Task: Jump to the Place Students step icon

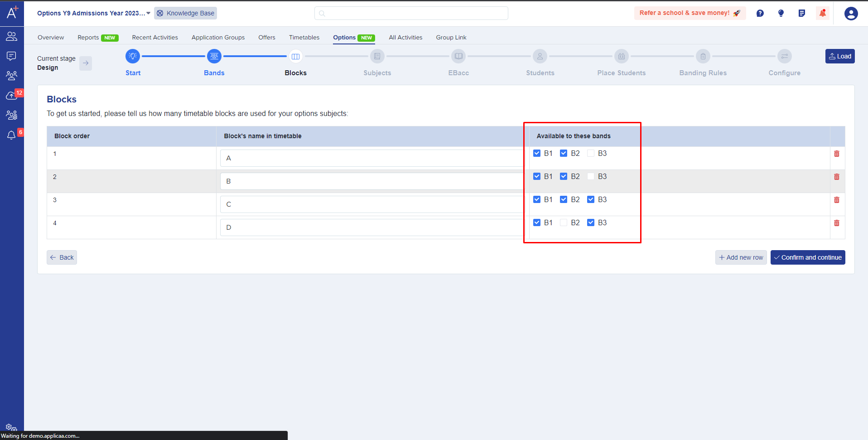Action: [x=622, y=56]
